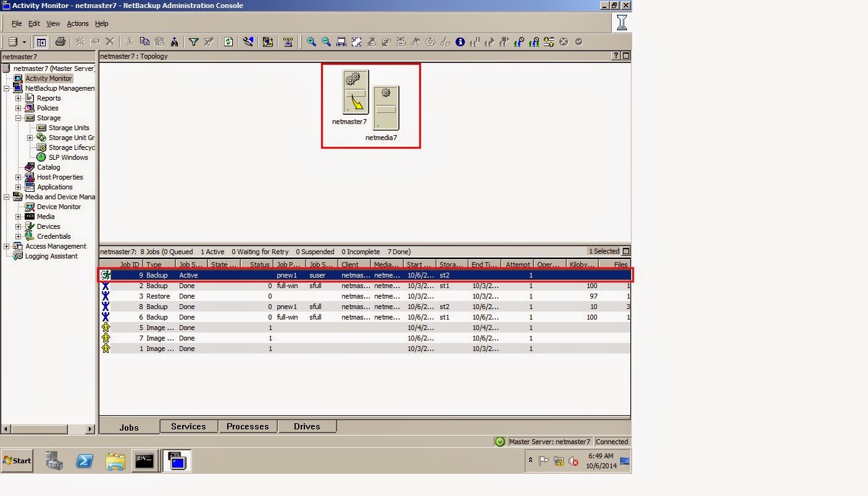
Task: Click the Zoom In magnifier icon
Action: [311, 41]
